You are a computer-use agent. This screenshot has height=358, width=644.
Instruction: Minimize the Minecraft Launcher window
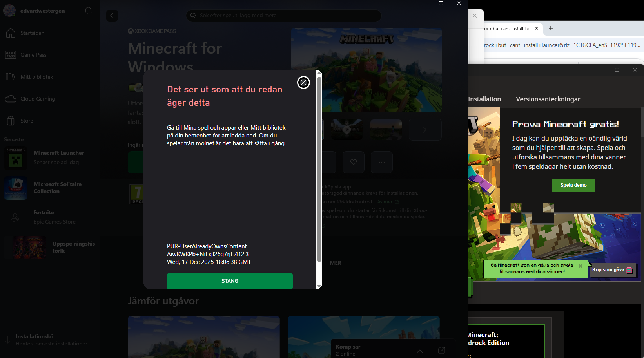tap(599, 70)
